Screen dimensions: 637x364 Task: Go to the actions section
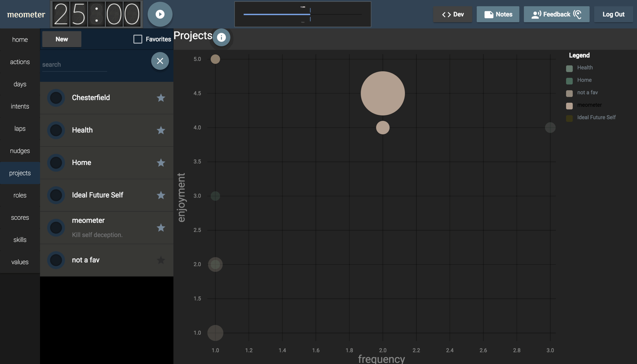20,62
